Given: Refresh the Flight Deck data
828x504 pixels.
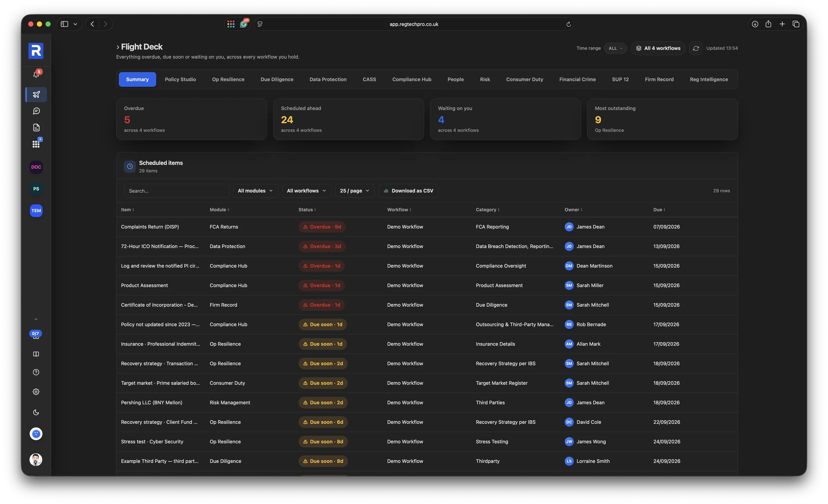Looking at the screenshot, I should click(x=696, y=48).
